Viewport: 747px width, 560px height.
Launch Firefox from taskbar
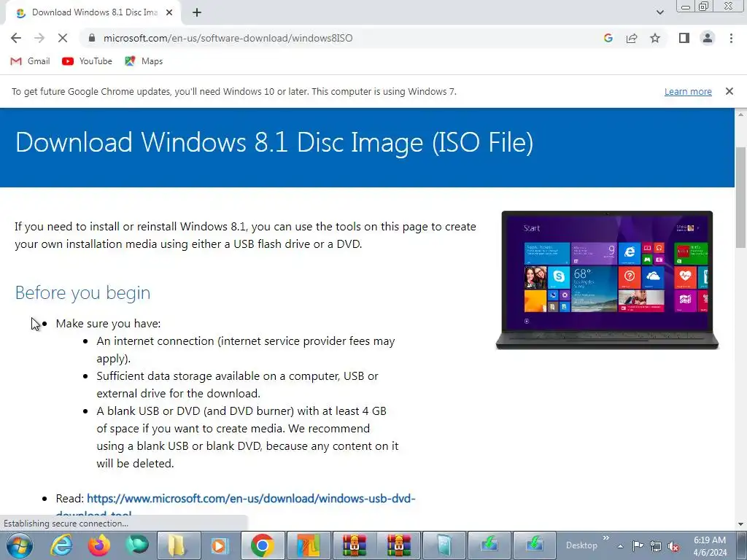(x=99, y=545)
